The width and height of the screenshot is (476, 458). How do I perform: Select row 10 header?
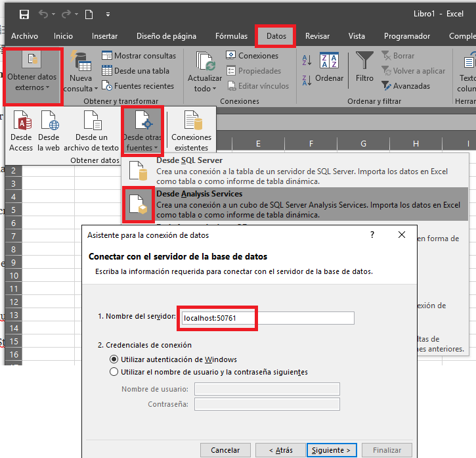click(x=14, y=275)
